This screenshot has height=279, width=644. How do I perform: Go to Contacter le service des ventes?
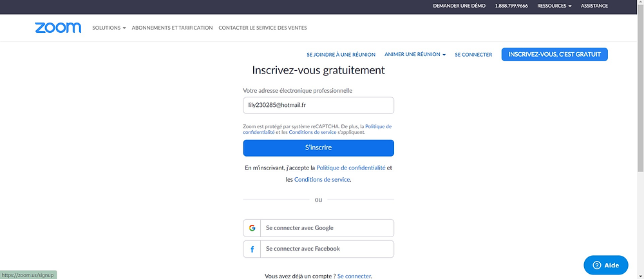263,28
